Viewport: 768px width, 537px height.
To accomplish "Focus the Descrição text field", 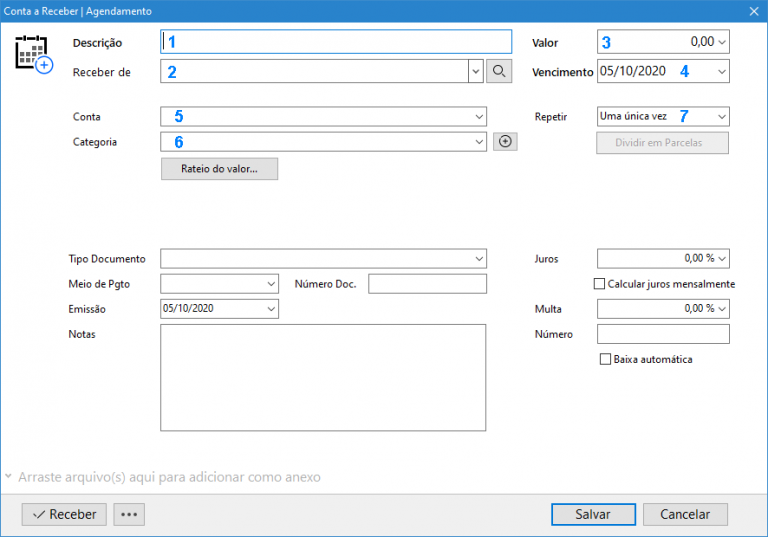I will click(x=336, y=42).
